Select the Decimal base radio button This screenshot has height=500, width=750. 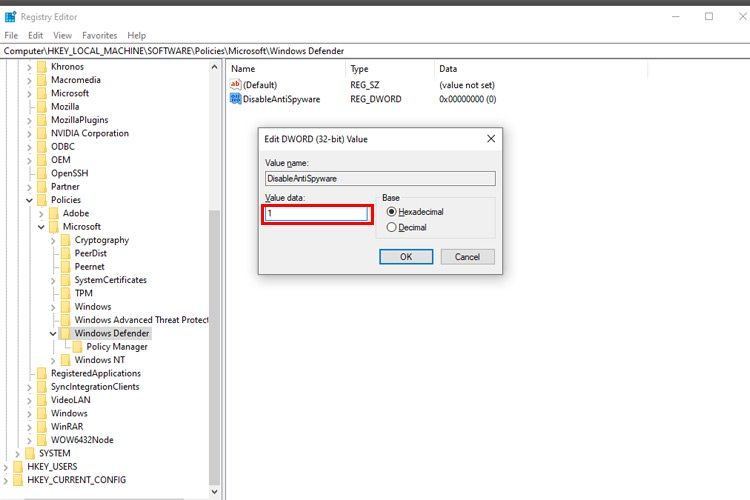(392, 227)
